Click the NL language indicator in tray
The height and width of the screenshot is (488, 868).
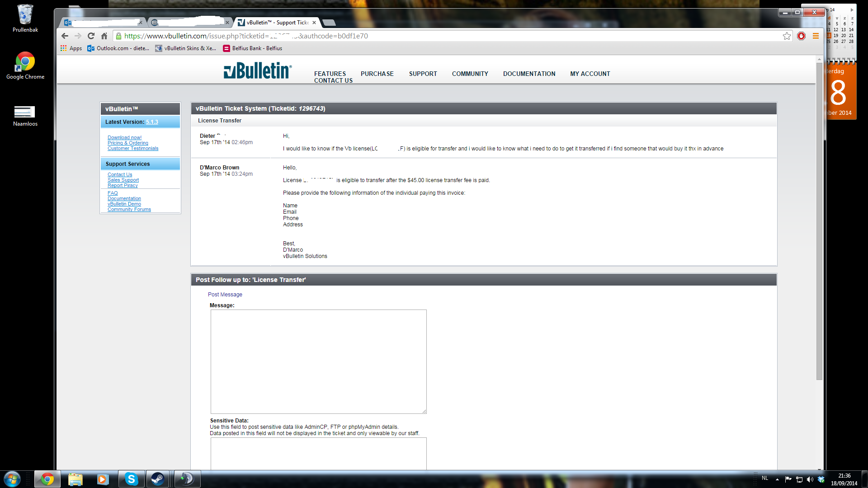765,478
